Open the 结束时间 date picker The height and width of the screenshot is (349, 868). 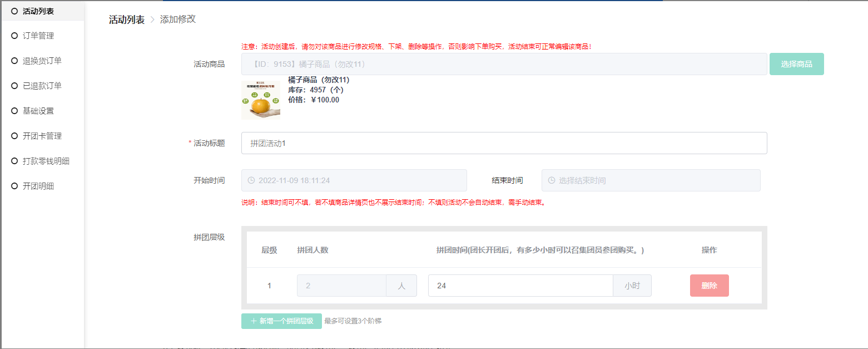coord(651,180)
